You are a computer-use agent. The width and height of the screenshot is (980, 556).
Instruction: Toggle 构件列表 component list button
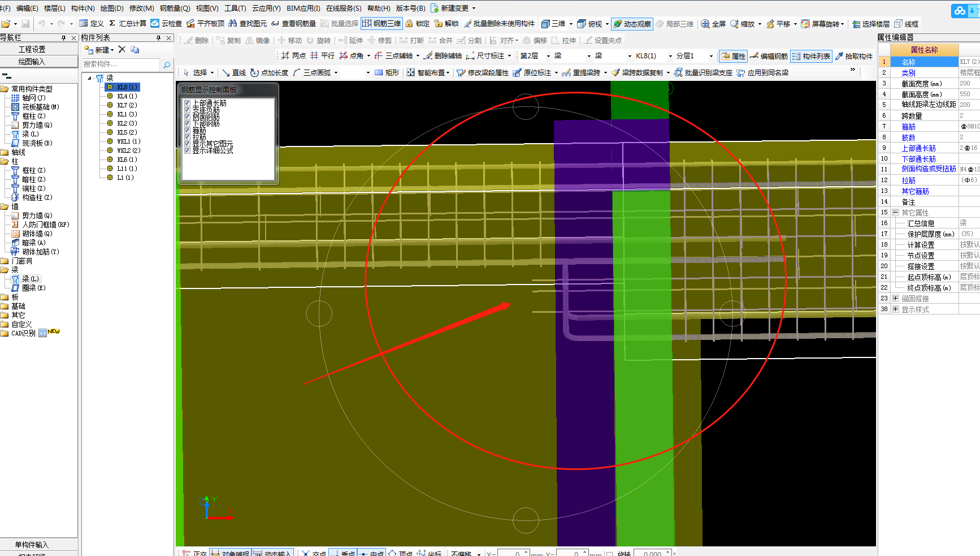[811, 56]
